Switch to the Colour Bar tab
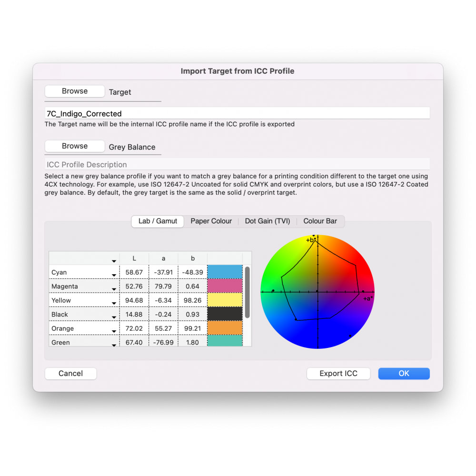 [x=320, y=221]
